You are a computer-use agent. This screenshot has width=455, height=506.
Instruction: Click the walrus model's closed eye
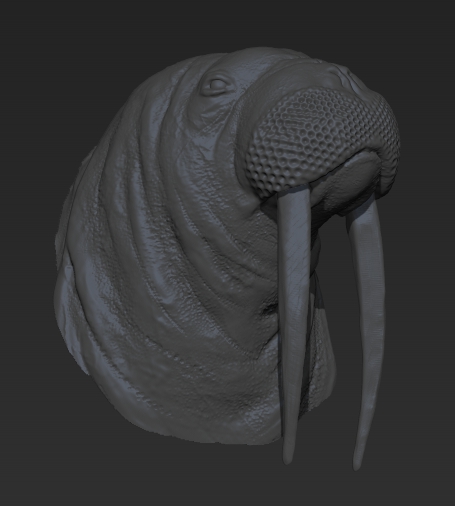pos(216,83)
